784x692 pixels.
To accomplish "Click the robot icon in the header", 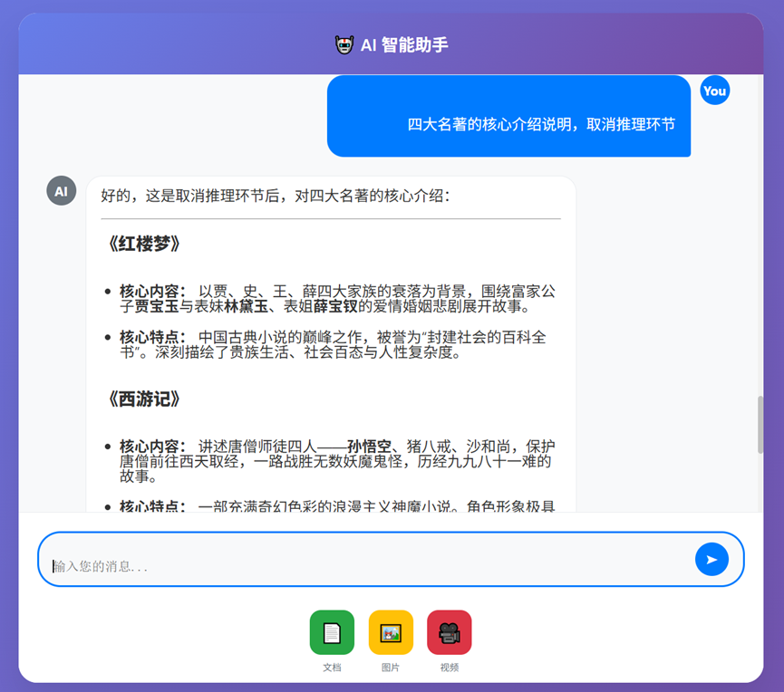I will [x=344, y=43].
